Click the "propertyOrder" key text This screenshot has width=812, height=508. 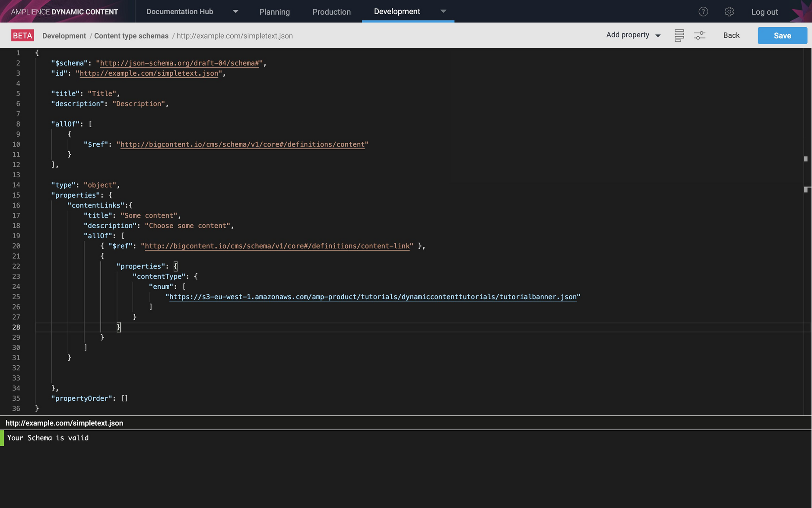click(82, 398)
